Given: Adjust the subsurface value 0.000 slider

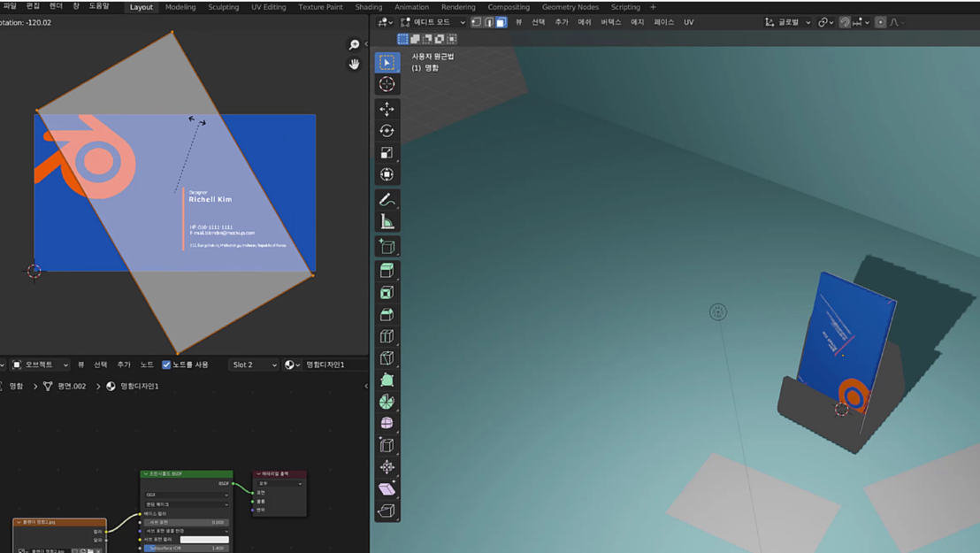Looking at the screenshot, I should [x=187, y=522].
